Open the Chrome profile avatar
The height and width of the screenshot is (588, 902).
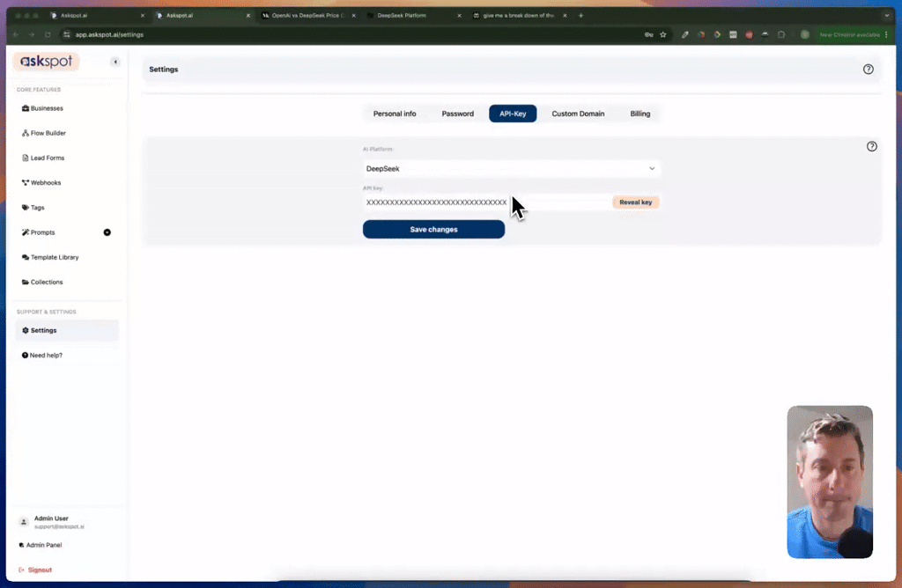[805, 34]
